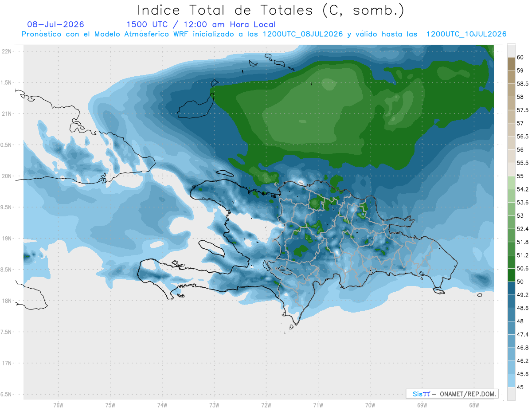Viewport: 532px width, 411px height.
Task: Select the date label "08-Jul-2026"
Action: [55, 24]
